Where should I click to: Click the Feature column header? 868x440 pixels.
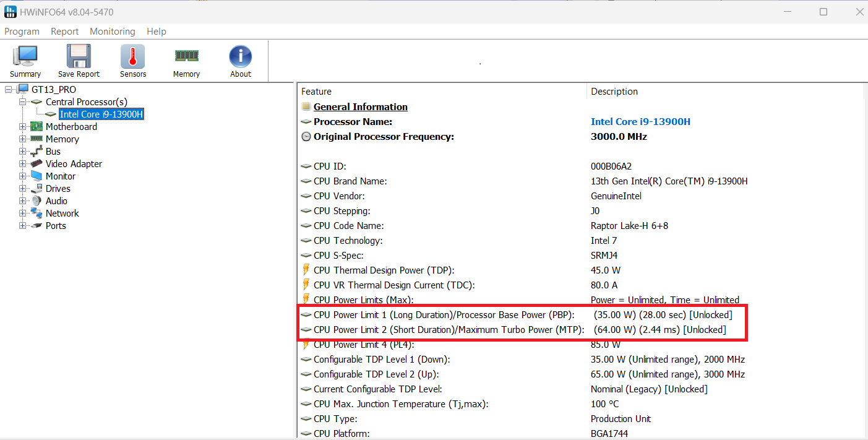pyautogui.click(x=442, y=91)
